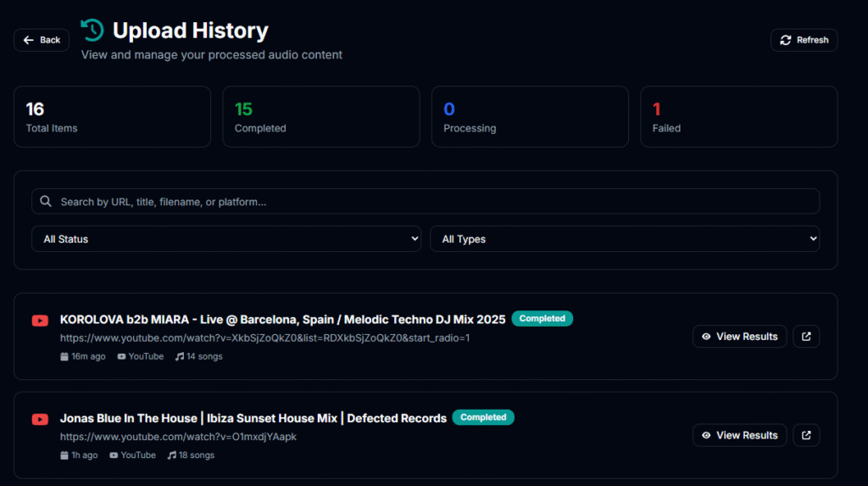This screenshot has width=868, height=486.
Task: Refresh the upload history list
Action: pyautogui.click(x=804, y=40)
